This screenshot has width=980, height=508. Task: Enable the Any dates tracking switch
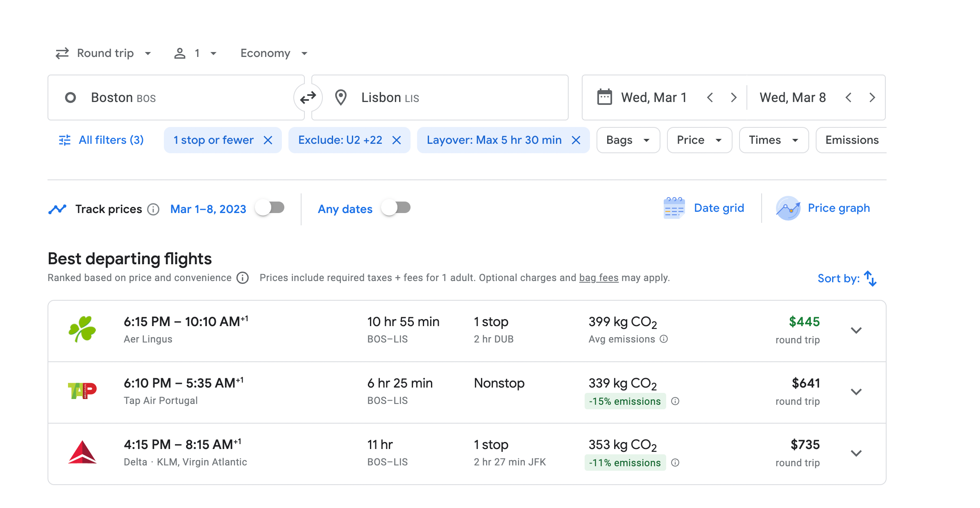click(x=396, y=208)
